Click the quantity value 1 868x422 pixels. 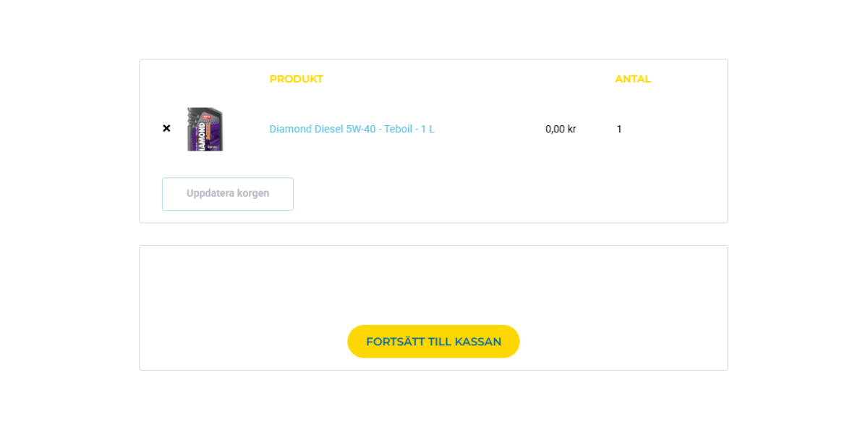click(x=619, y=129)
